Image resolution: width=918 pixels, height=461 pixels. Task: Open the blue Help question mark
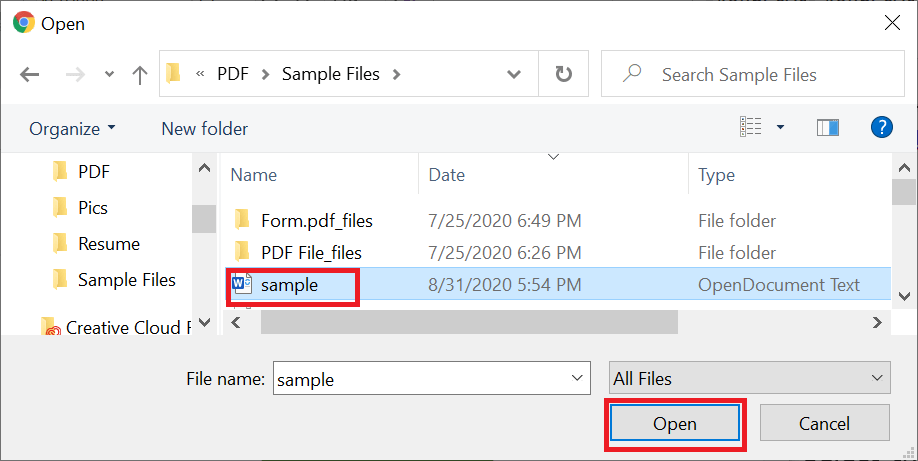[x=882, y=127]
